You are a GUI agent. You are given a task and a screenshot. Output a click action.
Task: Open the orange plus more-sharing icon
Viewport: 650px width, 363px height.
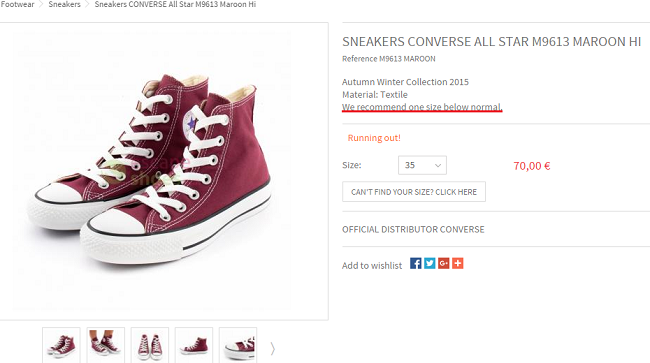pyautogui.click(x=458, y=263)
